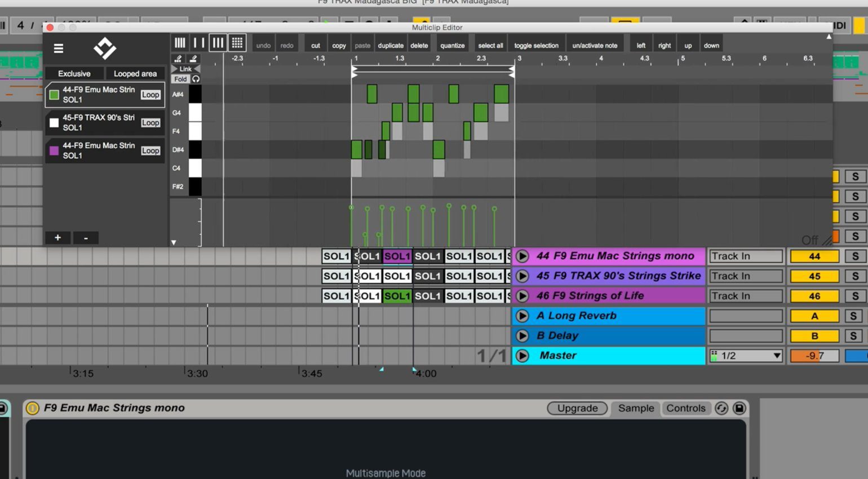Screen dimensions: 868x479
Task: Select the green SOL1 clip on track 46
Action: point(397,296)
